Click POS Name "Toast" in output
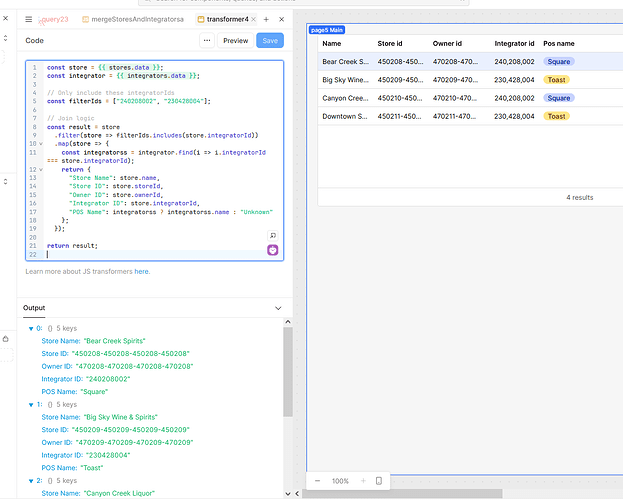The height and width of the screenshot is (500, 623). click(92, 468)
